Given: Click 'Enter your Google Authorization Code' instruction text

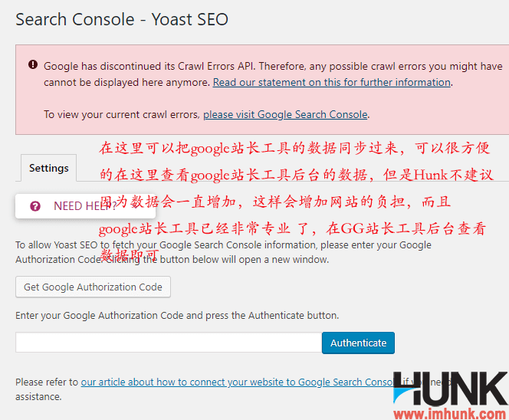Looking at the screenshot, I should 177,315.
